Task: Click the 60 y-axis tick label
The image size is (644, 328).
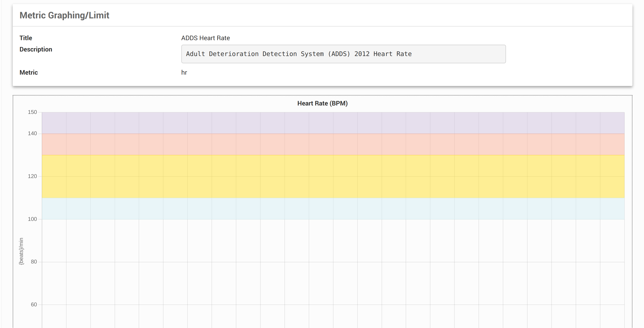Action: [34, 304]
